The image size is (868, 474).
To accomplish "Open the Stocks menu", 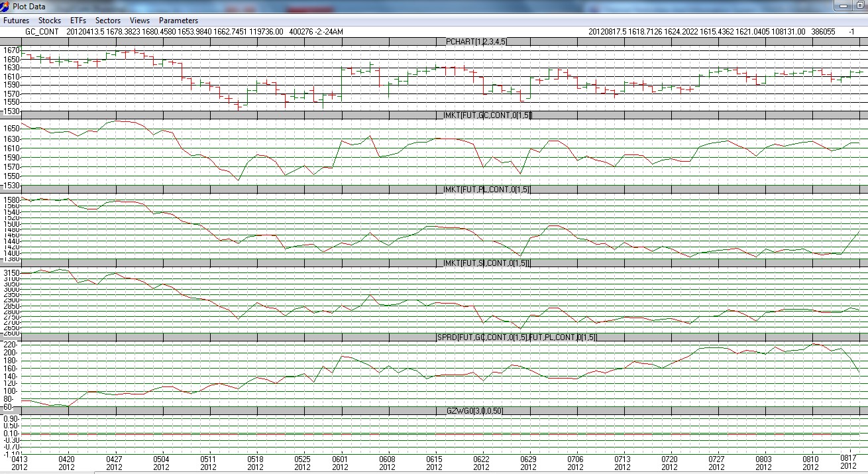I will [x=50, y=21].
